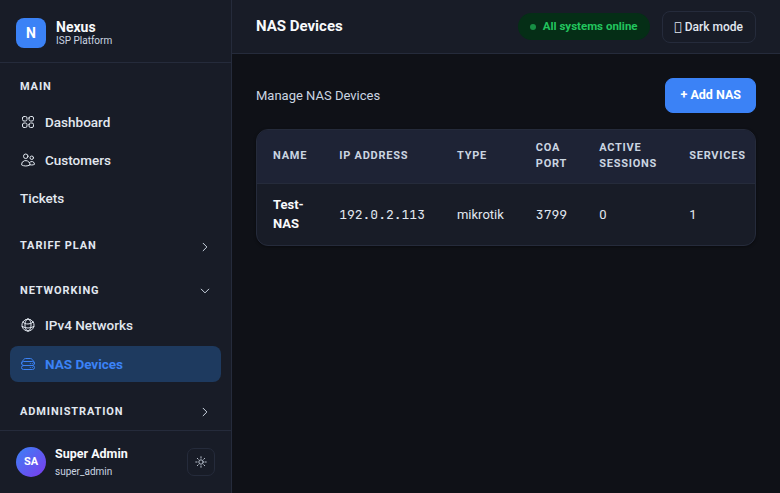
Task: Select NAS Devices in sidebar
Action: click(115, 364)
